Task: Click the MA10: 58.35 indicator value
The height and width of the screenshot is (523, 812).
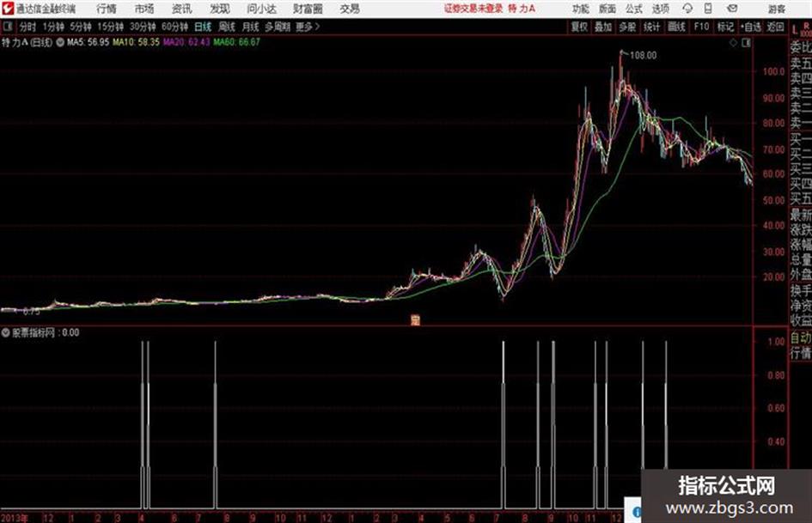Action: tap(137, 42)
